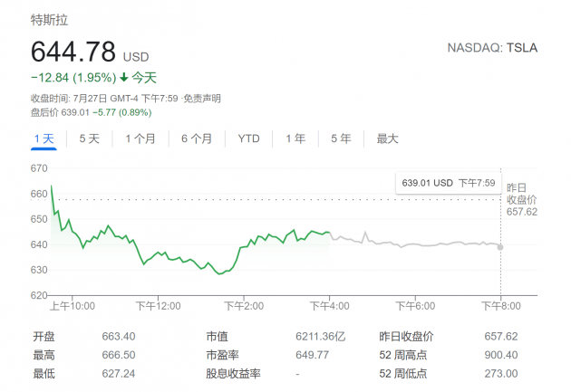Click the 免责声明 disclaimer link
Screen dimensions: 571x392
[x=202, y=99]
